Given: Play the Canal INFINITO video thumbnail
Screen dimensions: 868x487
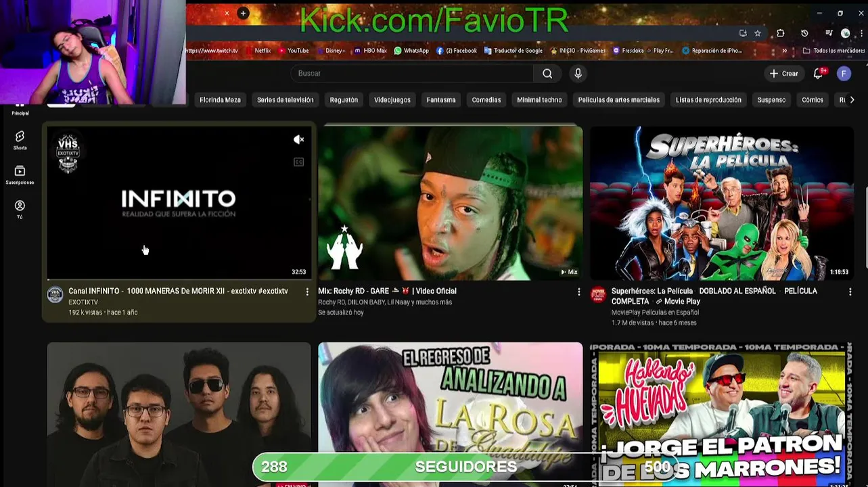Looking at the screenshot, I should click(x=179, y=202).
